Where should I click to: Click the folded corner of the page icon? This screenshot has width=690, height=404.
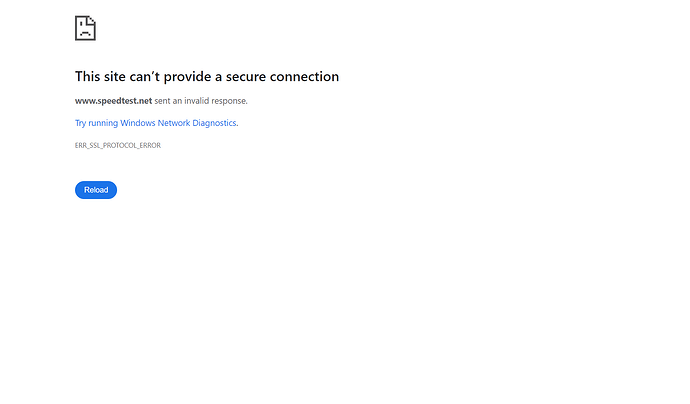92,20
